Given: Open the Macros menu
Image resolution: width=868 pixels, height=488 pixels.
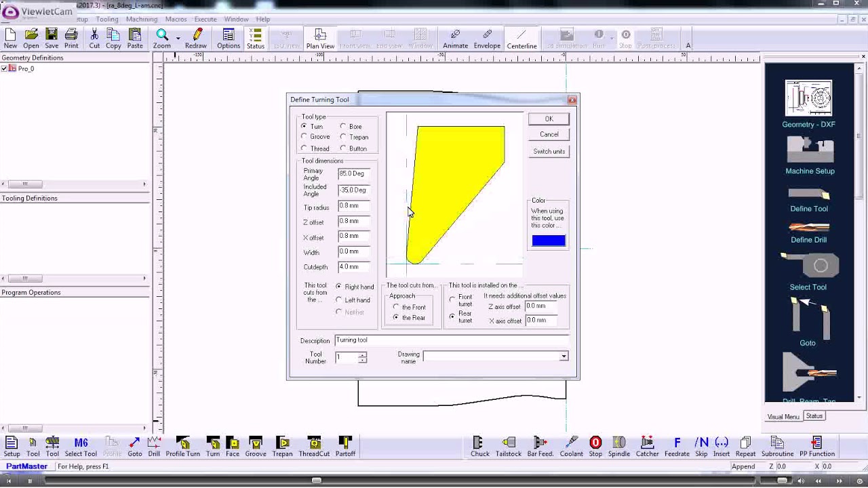Looking at the screenshot, I should click(176, 19).
